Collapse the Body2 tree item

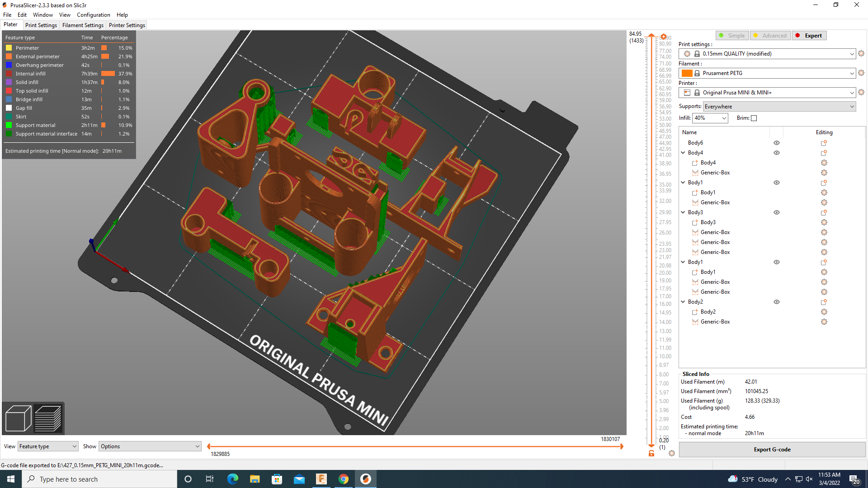[x=683, y=302]
